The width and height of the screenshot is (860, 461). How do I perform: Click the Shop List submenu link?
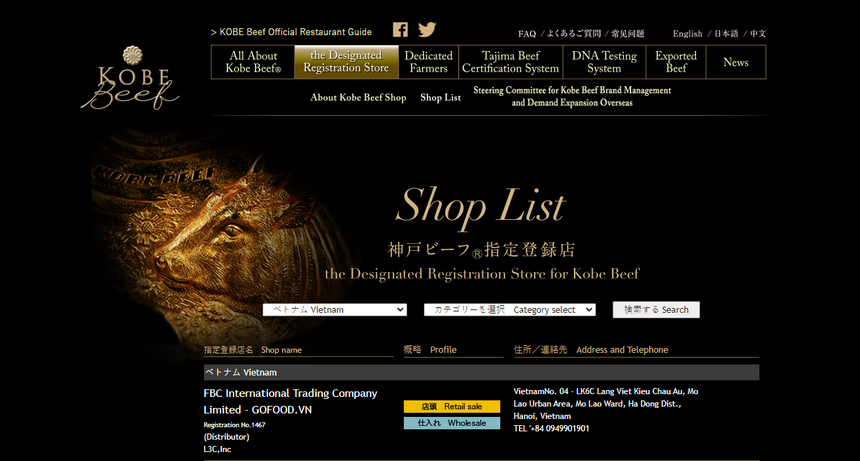click(440, 98)
